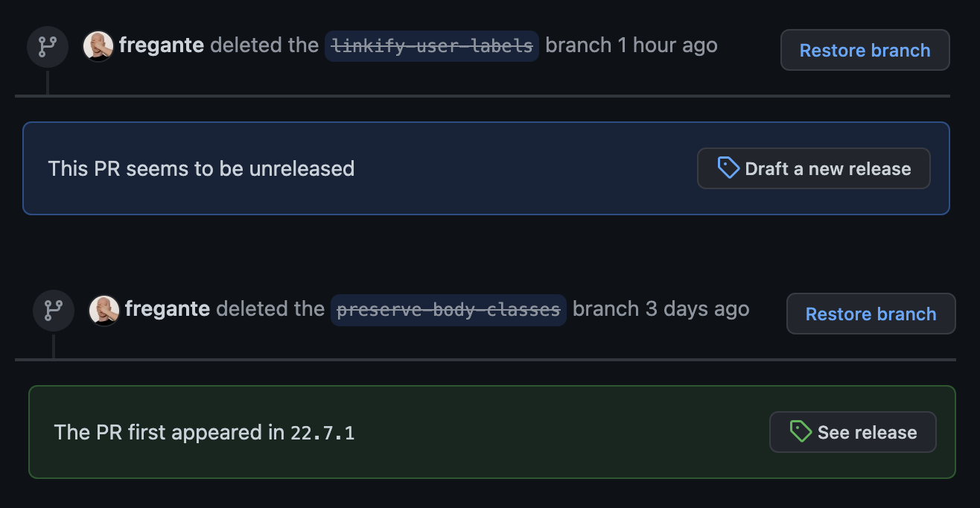Click the tag icon in Draft a new release
Viewport: 980px width, 508px height.
coord(728,168)
